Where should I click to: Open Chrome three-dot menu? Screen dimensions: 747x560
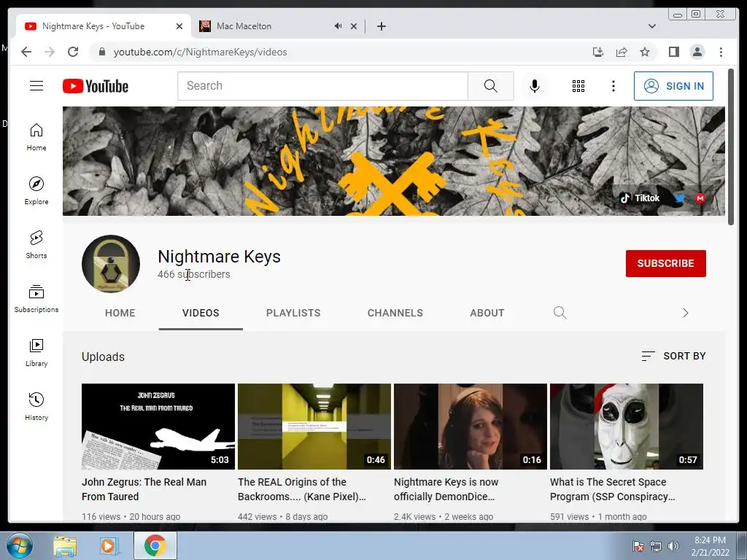click(x=721, y=52)
